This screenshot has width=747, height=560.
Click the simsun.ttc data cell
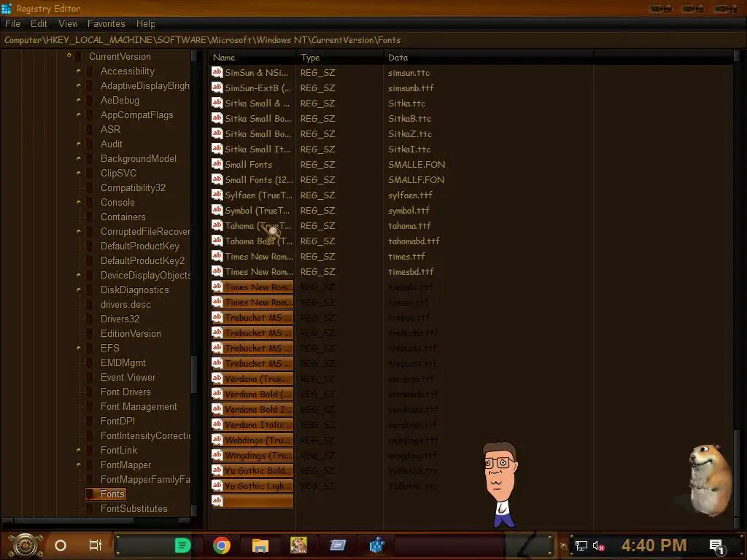tap(409, 73)
